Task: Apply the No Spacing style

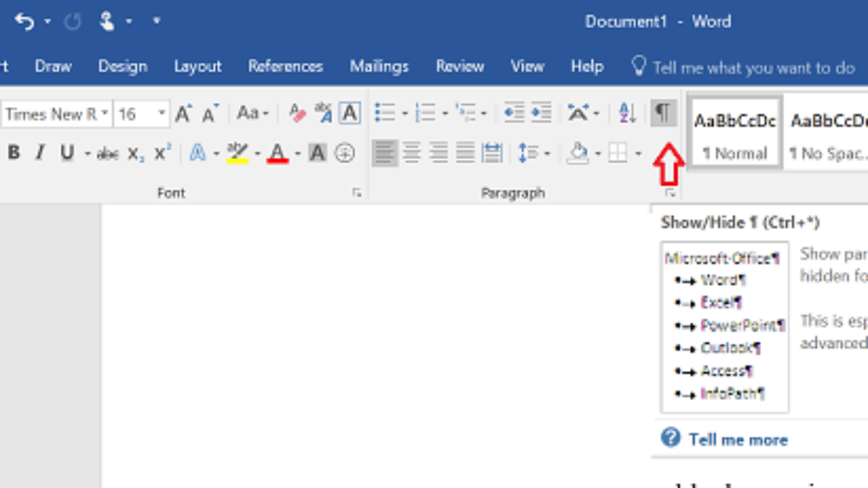Action: tap(827, 133)
